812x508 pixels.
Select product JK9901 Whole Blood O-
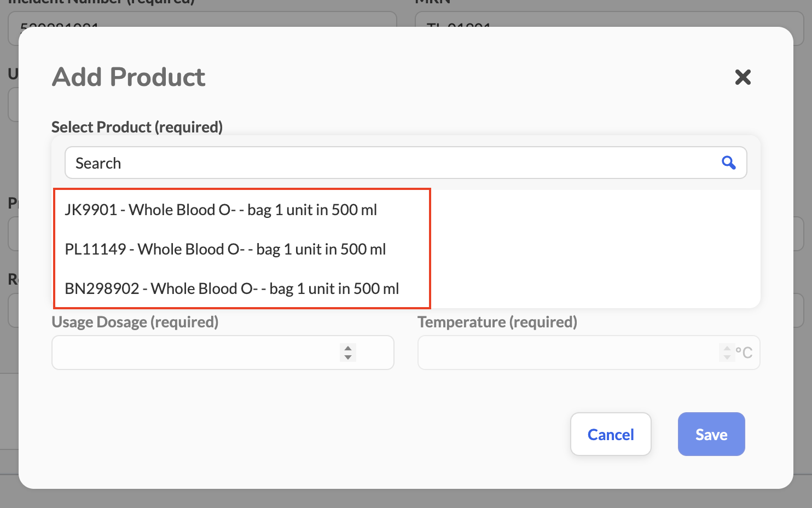[221, 210]
